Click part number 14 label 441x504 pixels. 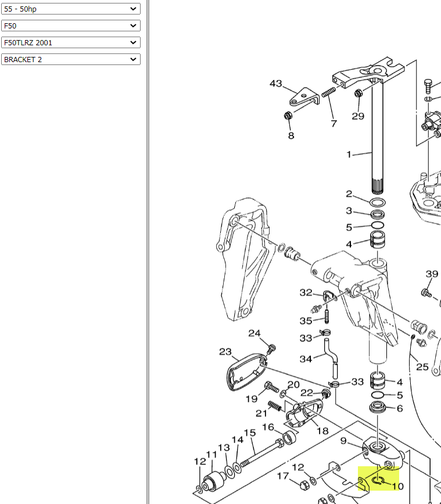(238, 440)
